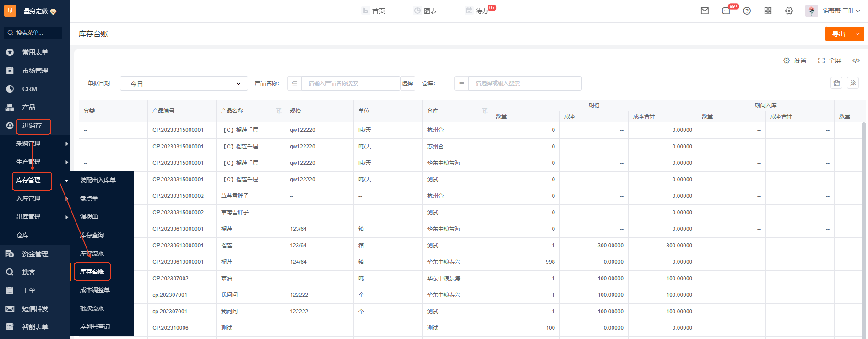Click the 常用表单 star icon in sidebar
The image size is (868, 339).
[x=10, y=52]
